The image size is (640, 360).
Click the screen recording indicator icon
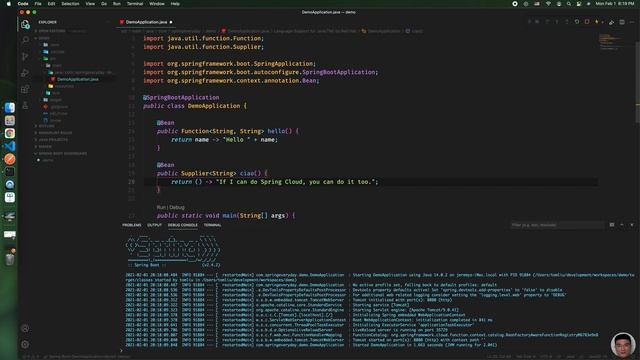[x=515, y=4]
